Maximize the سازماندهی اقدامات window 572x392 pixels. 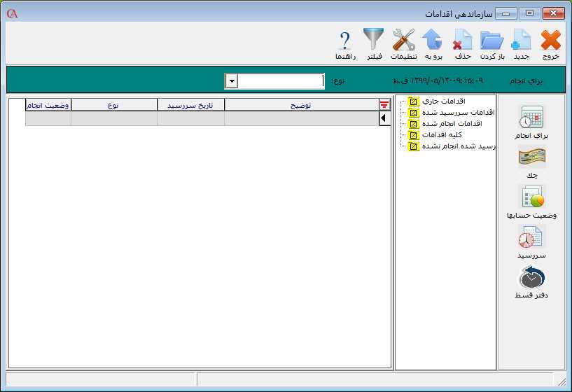pos(530,13)
